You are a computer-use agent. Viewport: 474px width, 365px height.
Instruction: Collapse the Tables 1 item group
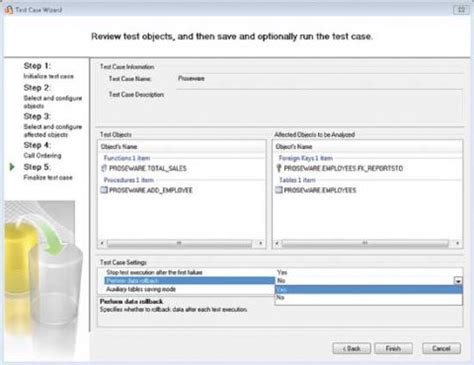coord(297,180)
